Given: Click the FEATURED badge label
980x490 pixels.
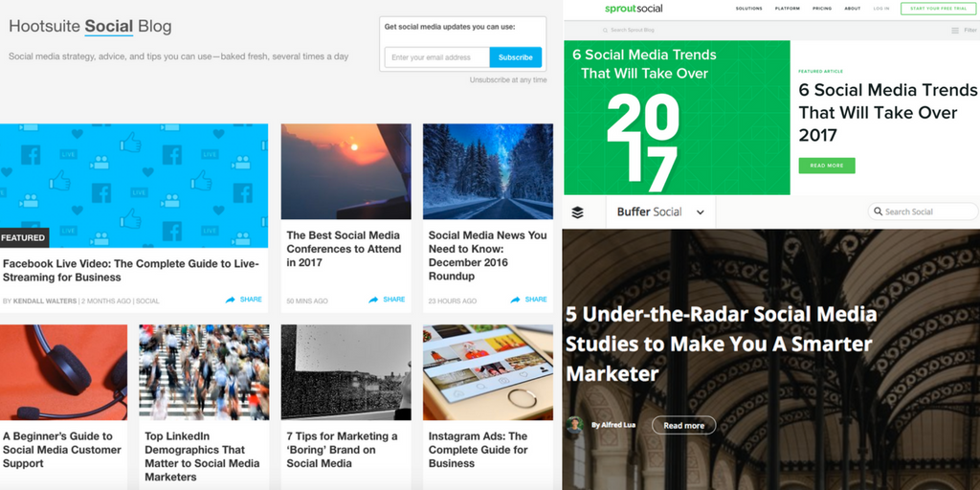Looking at the screenshot, I should coord(23,238).
